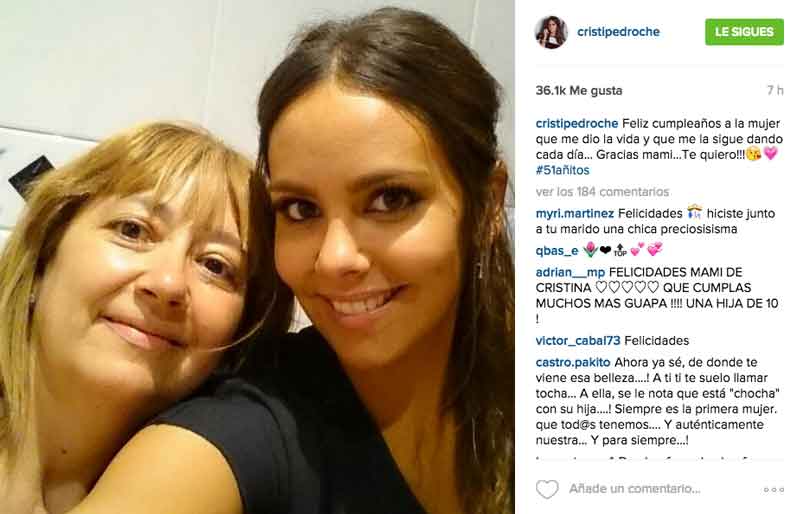Expand ver los 184 comentarios
Viewport: 800px width, 514px height.
[602, 192]
